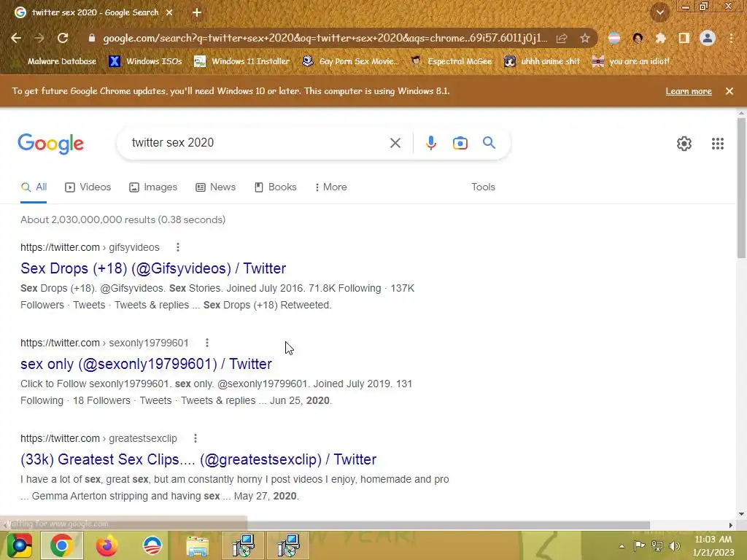Open the you are an idiot! bookmark
747x560 pixels.
(631, 61)
